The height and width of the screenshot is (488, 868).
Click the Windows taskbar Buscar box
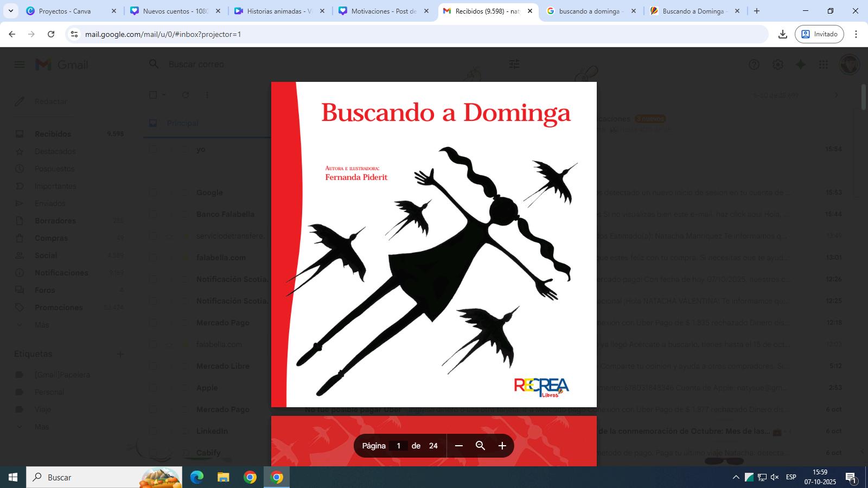pos(104,477)
